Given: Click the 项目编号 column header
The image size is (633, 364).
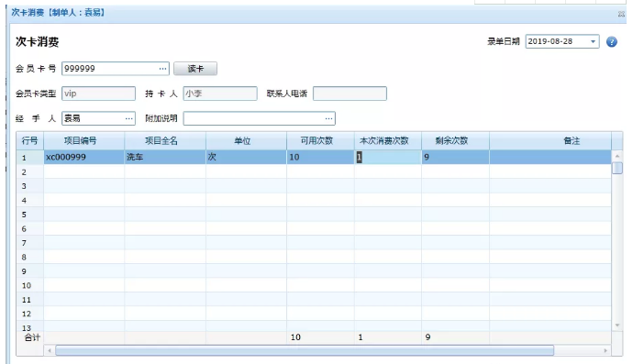Looking at the screenshot, I should pyautogui.click(x=84, y=141).
